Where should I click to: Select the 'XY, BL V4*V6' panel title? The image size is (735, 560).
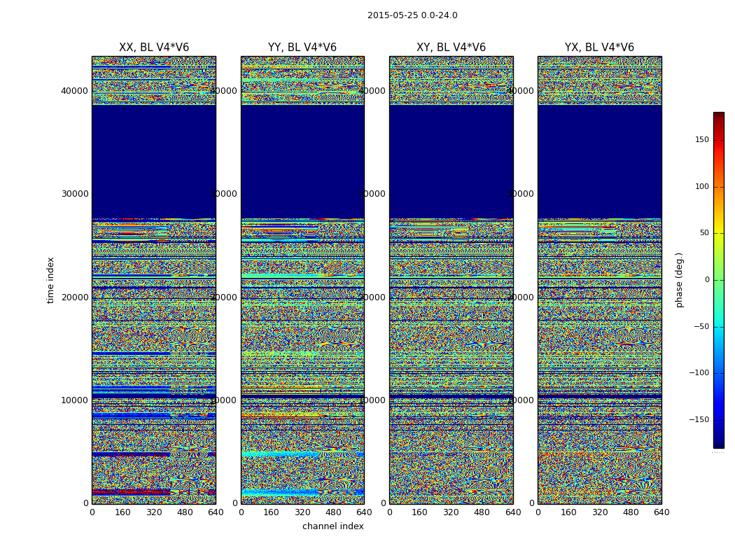(x=451, y=48)
